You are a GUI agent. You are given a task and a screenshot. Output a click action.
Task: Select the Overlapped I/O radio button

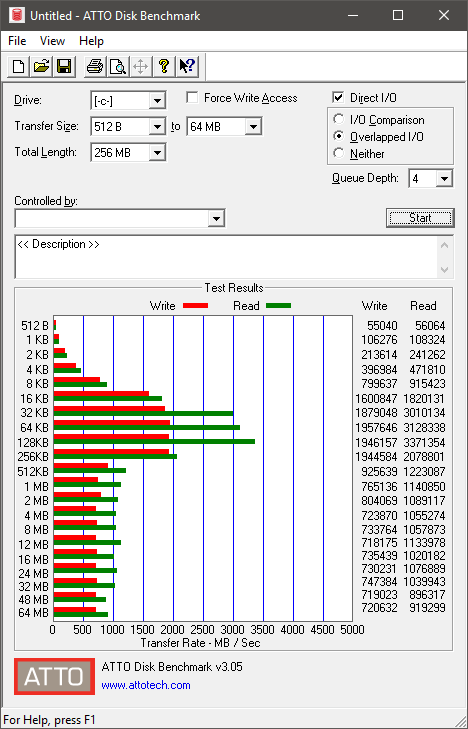coord(338,136)
